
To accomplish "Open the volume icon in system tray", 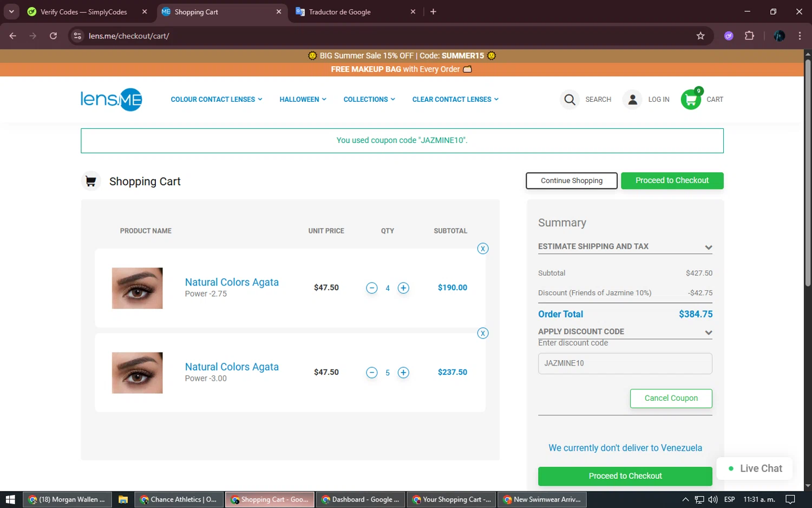I will point(713,499).
